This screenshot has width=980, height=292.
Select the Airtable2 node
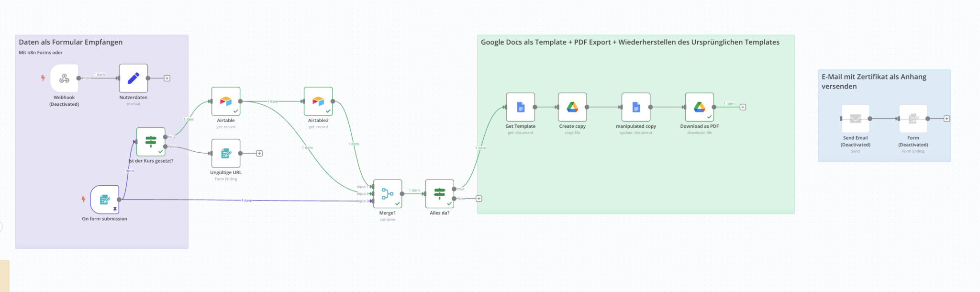(x=318, y=101)
